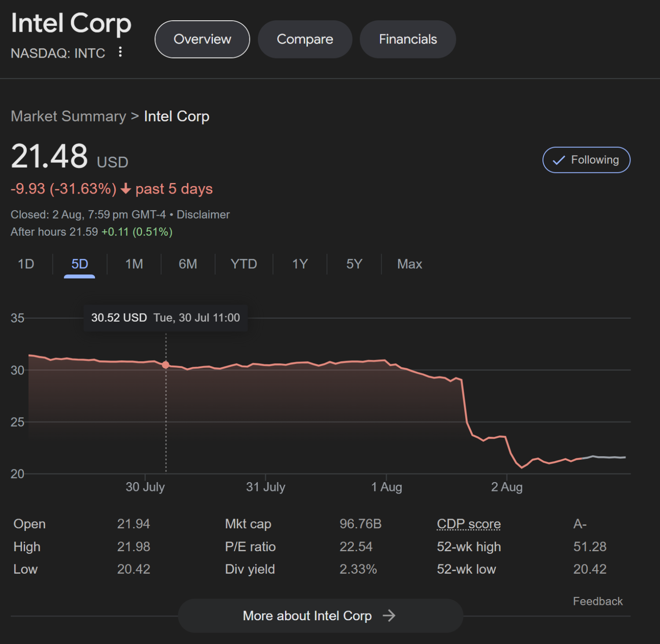Click the 30 July tooltip on the chart

[x=166, y=318]
